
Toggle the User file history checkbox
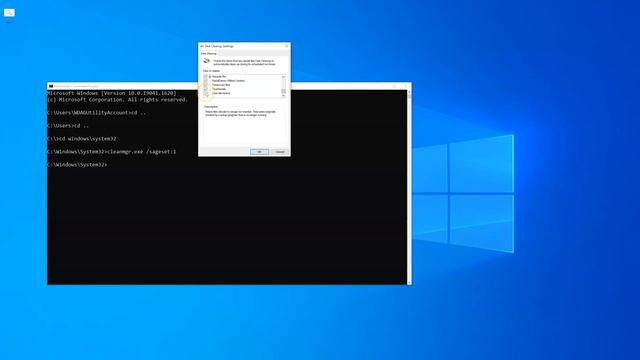tap(205, 93)
